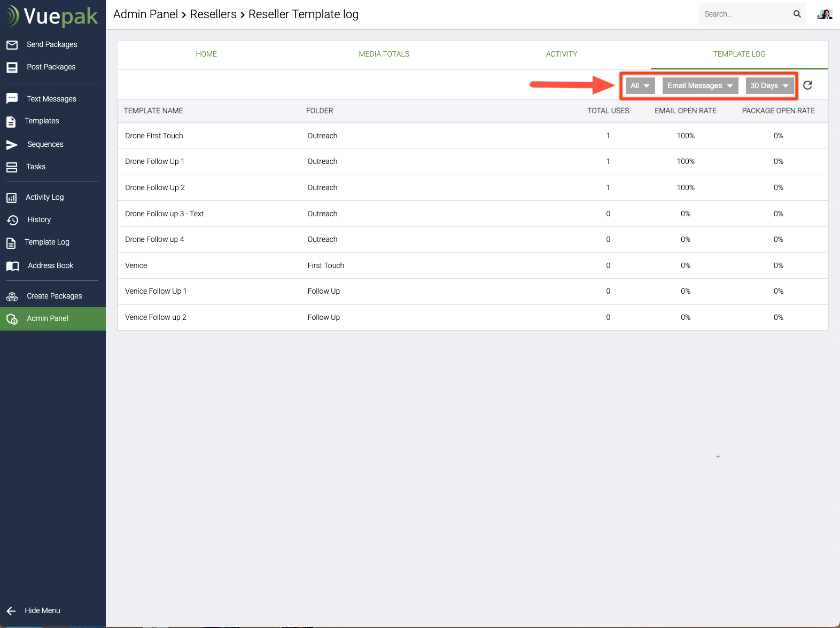Viewport: 840px width, 628px height.
Task: Switch to the Media Totals tab
Action: [384, 54]
